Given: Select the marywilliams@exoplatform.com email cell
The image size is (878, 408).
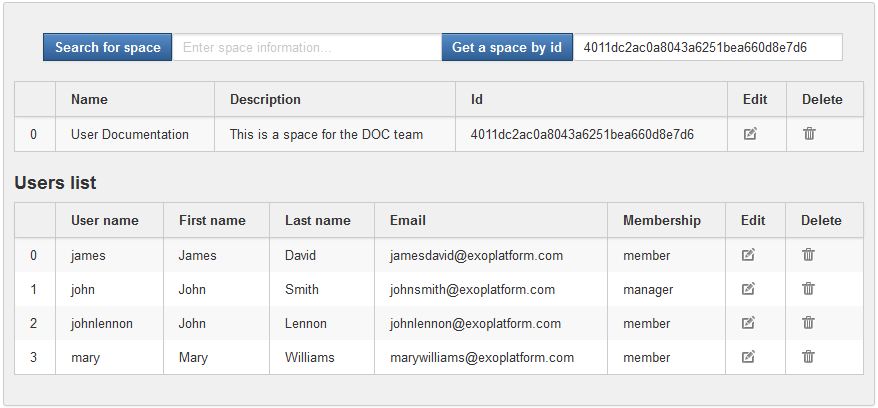Looking at the screenshot, I should coord(491,357).
